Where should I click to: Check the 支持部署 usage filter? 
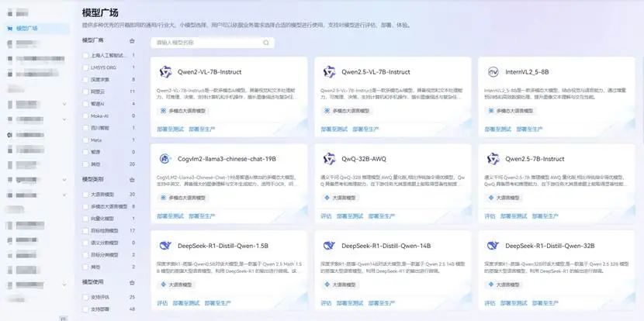tap(85, 309)
